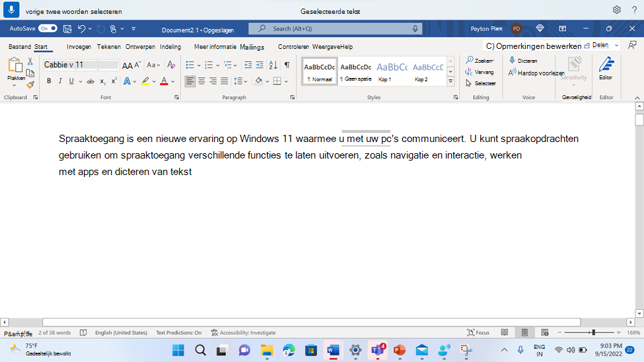This screenshot has width=644, height=362.
Task: Toggle Italic formatting
Action: 60,81
